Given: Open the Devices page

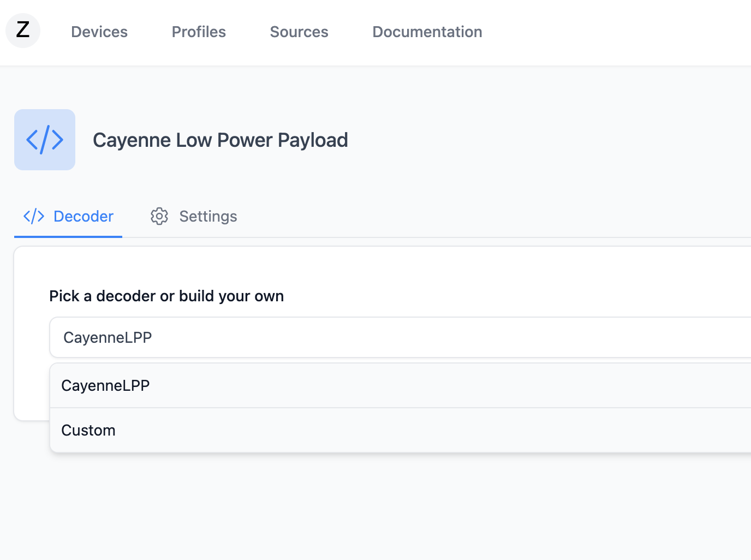Looking at the screenshot, I should tap(99, 32).
